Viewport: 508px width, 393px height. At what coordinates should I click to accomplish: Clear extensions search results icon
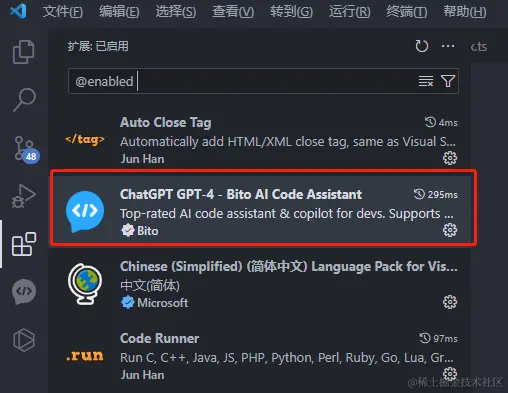(426, 81)
